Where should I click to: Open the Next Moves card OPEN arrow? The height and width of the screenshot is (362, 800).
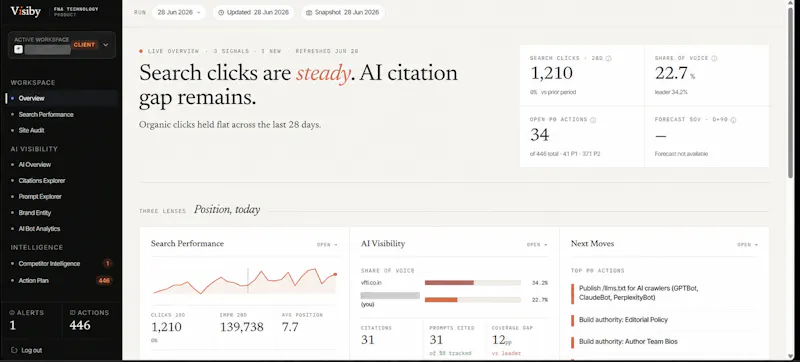tap(747, 245)
